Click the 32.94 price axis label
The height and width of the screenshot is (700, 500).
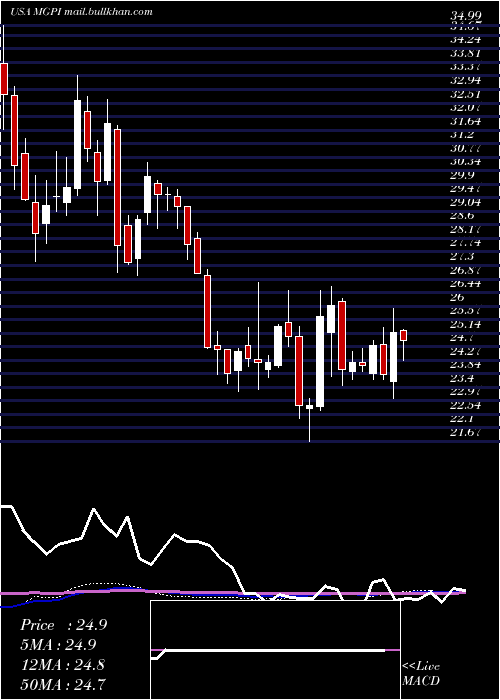464,80
